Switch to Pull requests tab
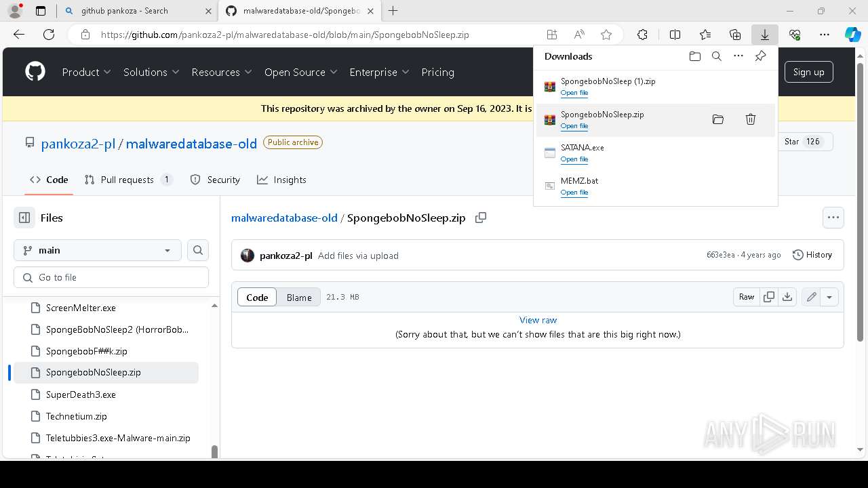 pyautogui.click(x=128, y=180)
